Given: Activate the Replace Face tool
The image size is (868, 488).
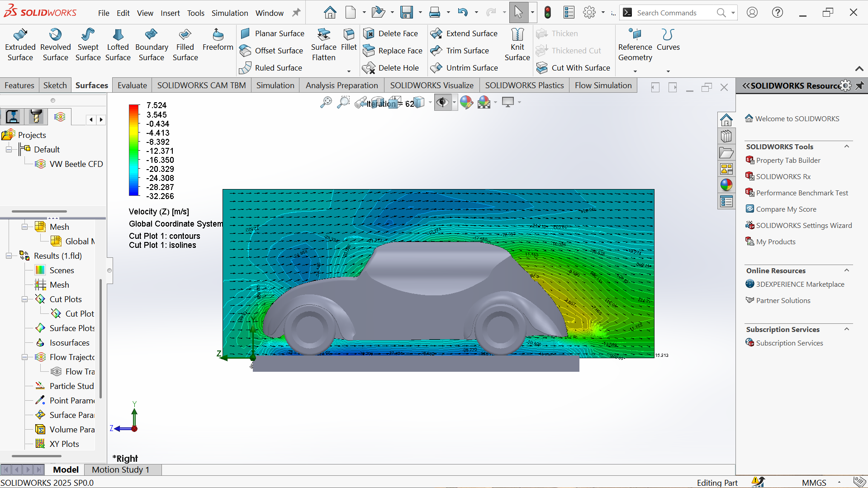Looking at the screenshot, I should 393,51.
